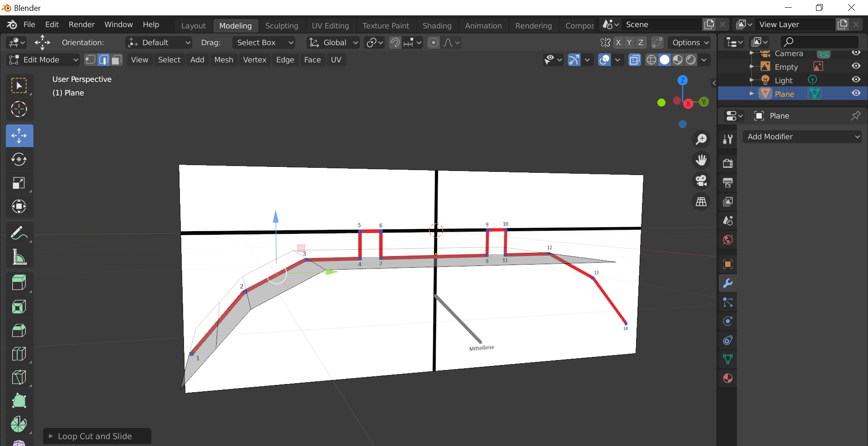
Task: Click the Options button in header
Action: point(690,43)
